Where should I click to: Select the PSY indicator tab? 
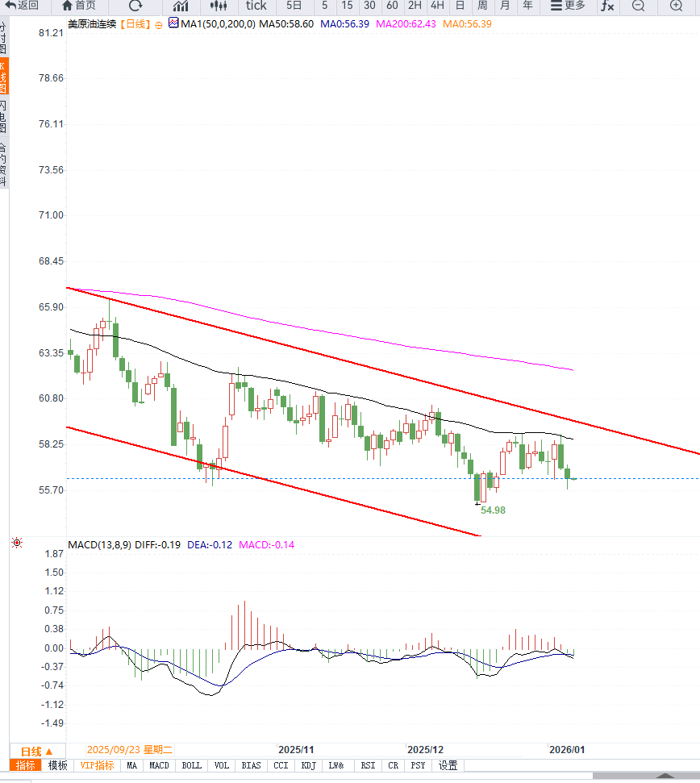[x=419, y=765]
